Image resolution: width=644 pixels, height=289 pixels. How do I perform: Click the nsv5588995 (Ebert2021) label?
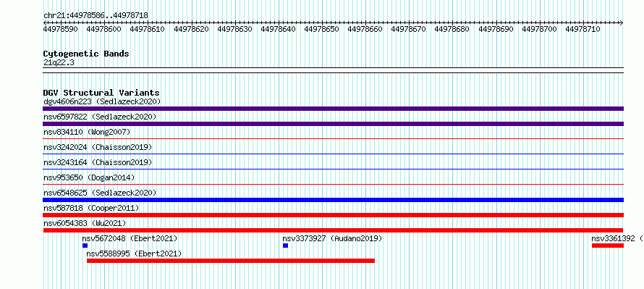tap(135, 254)
